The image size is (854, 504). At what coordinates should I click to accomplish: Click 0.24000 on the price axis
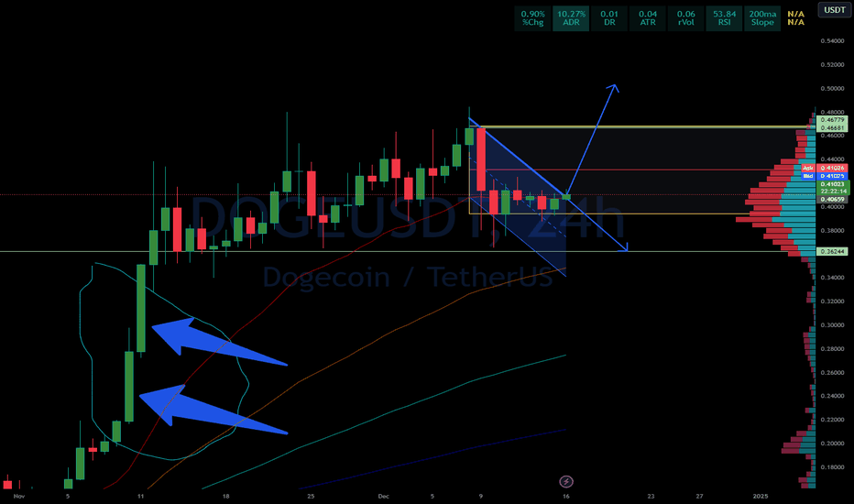(832, 396)
